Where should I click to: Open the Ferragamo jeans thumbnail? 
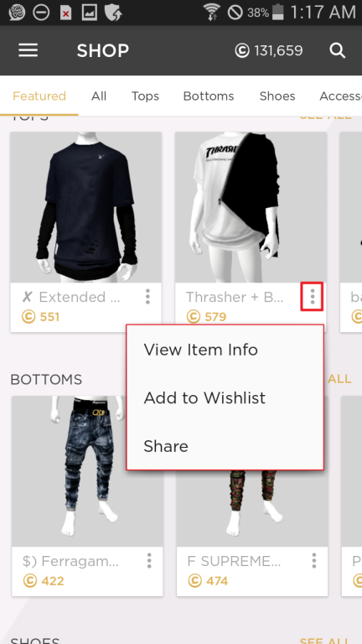87,471
